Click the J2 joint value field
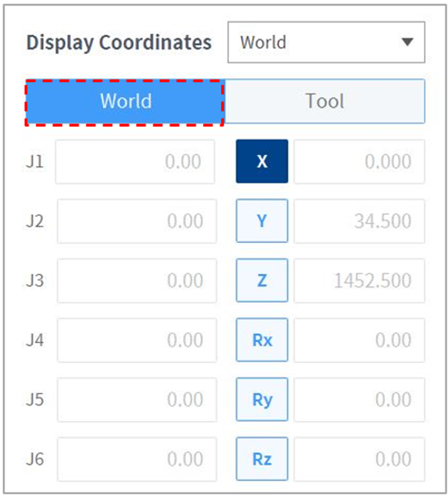Image resolution: width=448 pixels, height=497 pixels. 135,221
